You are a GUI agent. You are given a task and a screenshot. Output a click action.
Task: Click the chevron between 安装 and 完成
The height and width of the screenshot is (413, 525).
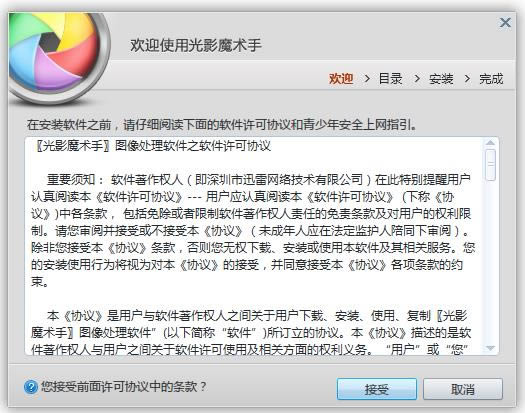click(x=467, y=79)
